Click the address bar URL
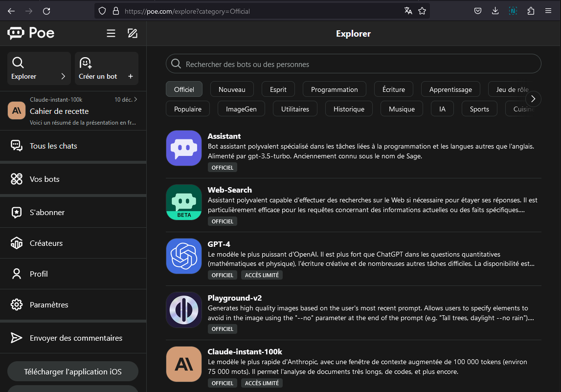This screenshot has width=561, height=392. pos(187,11)
